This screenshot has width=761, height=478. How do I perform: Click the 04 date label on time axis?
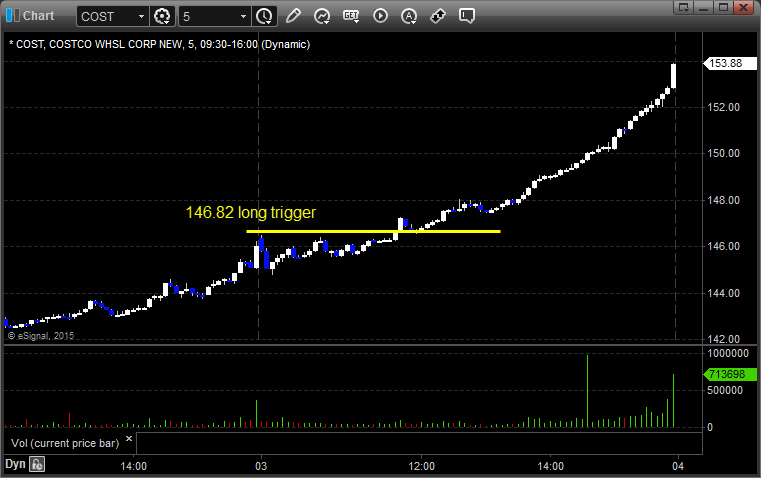[678, 466]
